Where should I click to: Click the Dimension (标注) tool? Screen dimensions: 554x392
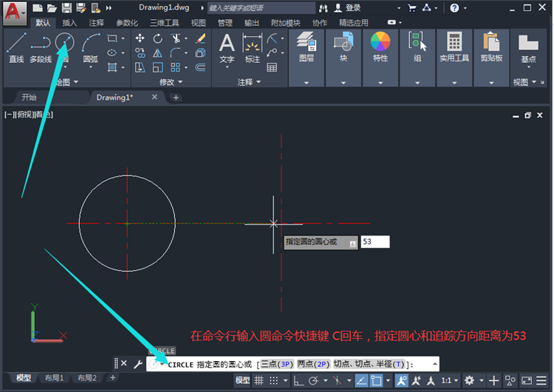pos(253,48)
